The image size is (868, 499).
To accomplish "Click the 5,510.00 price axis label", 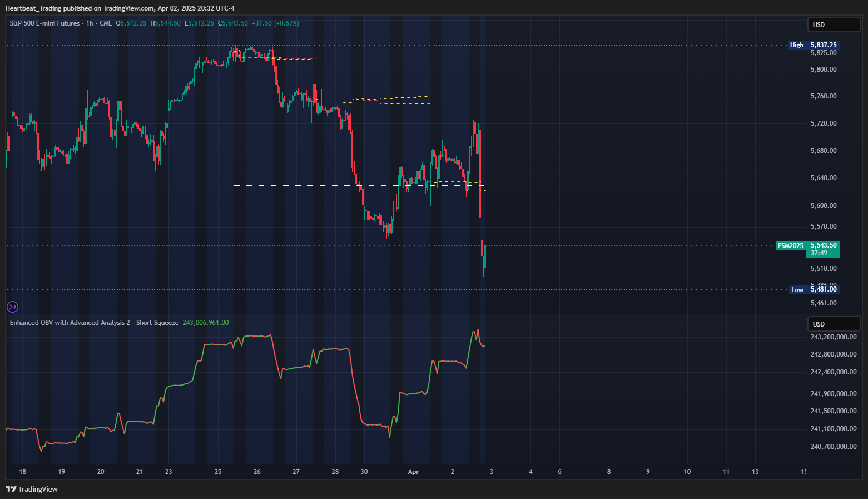I will coord(824,269).
